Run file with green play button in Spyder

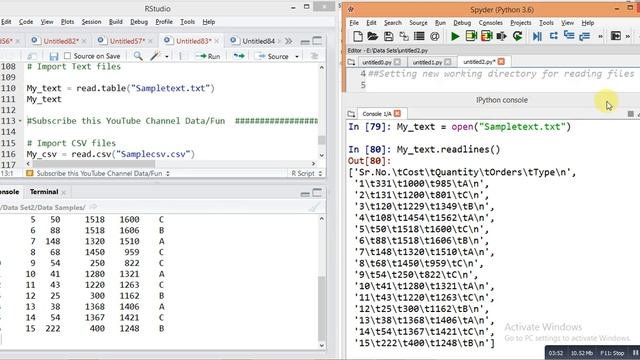455,36
